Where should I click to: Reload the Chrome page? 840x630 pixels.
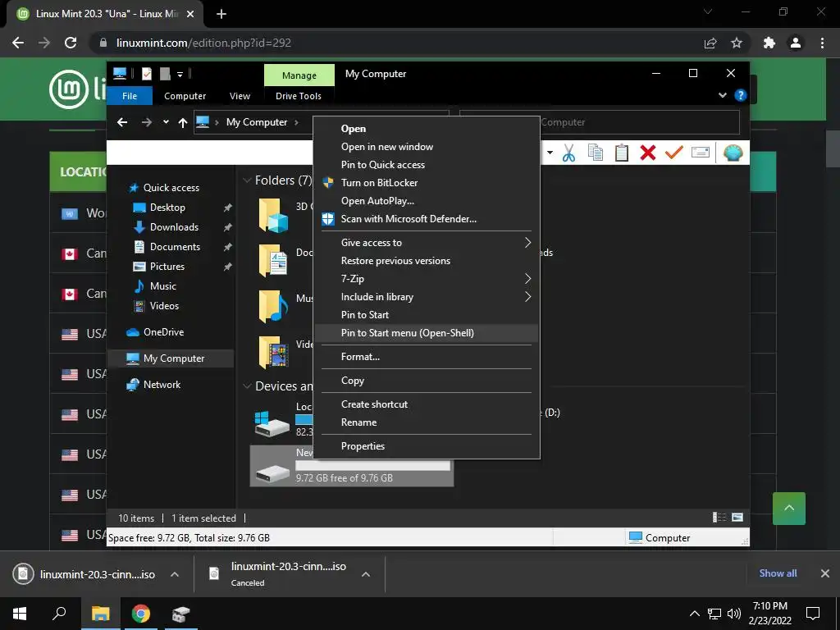(71, 43)
